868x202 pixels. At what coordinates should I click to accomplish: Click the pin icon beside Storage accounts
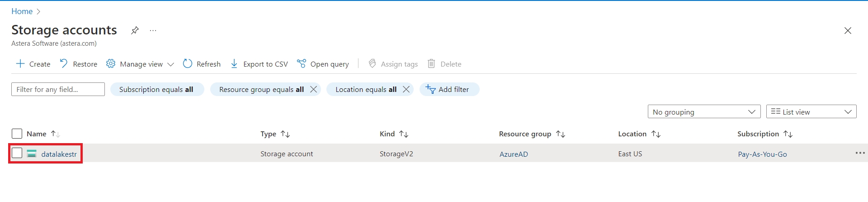(135, 30)
